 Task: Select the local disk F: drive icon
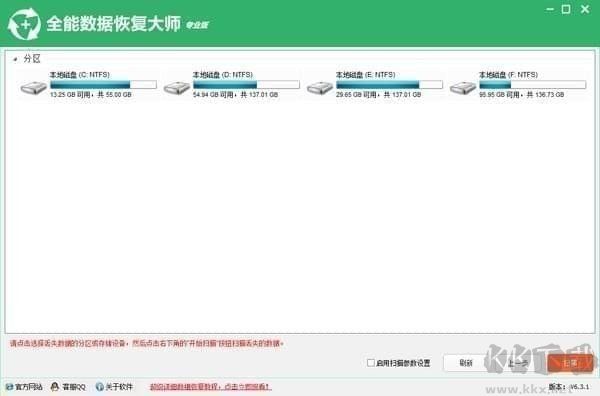pos(463,88)
